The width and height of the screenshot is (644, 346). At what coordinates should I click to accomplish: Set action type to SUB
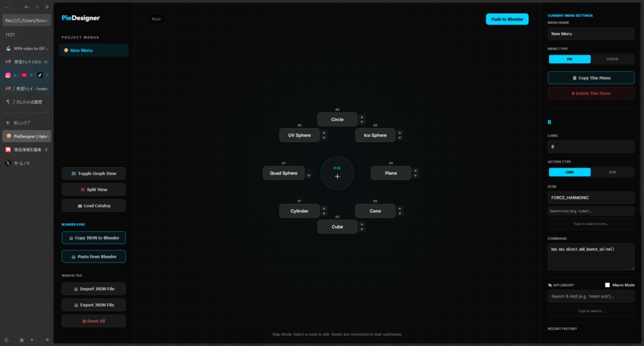coord(613,172)
